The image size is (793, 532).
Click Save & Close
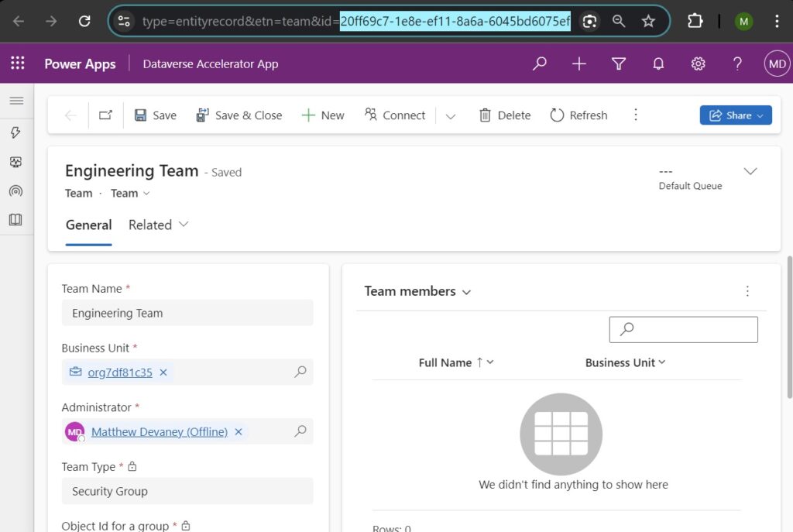(239, 115)
